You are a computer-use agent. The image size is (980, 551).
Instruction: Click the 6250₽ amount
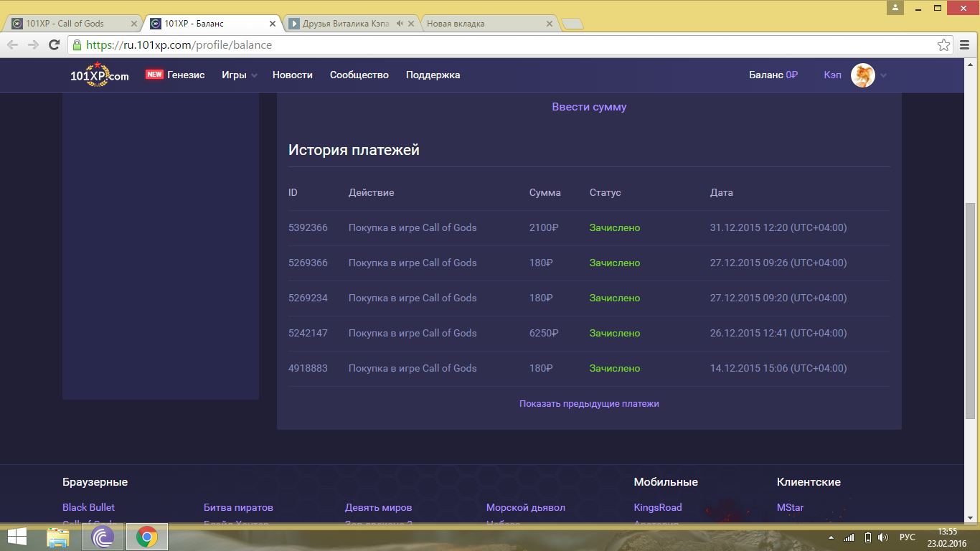pyautogui.click(x=544, y=333)
